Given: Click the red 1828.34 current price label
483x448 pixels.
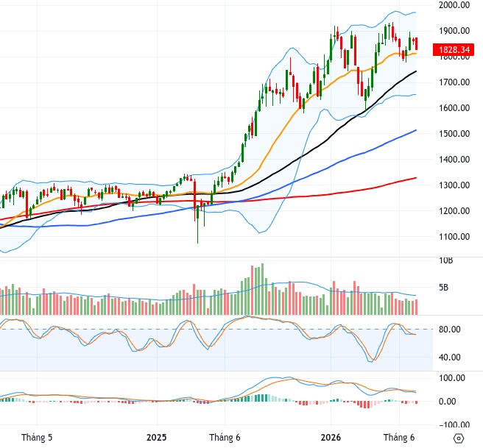Looking at the screenshot, I should click(x=453, y=50).
